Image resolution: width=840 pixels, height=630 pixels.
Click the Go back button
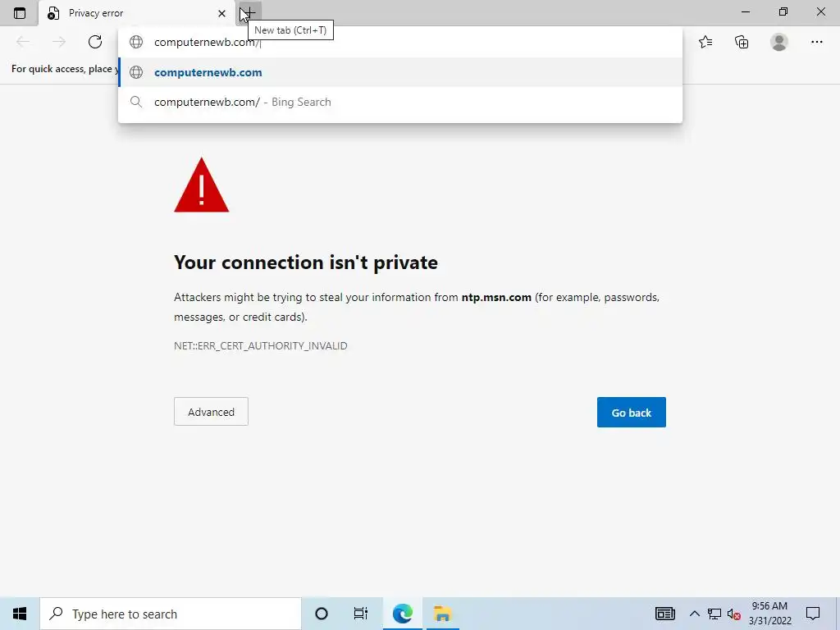[631, 412]
